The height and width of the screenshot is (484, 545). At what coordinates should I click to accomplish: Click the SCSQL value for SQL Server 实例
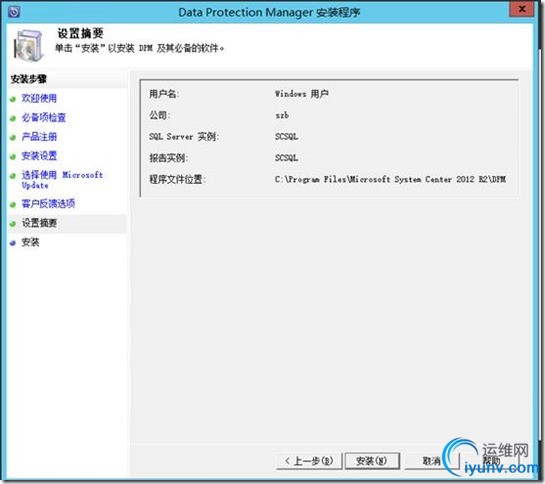(x=286, y=137)
